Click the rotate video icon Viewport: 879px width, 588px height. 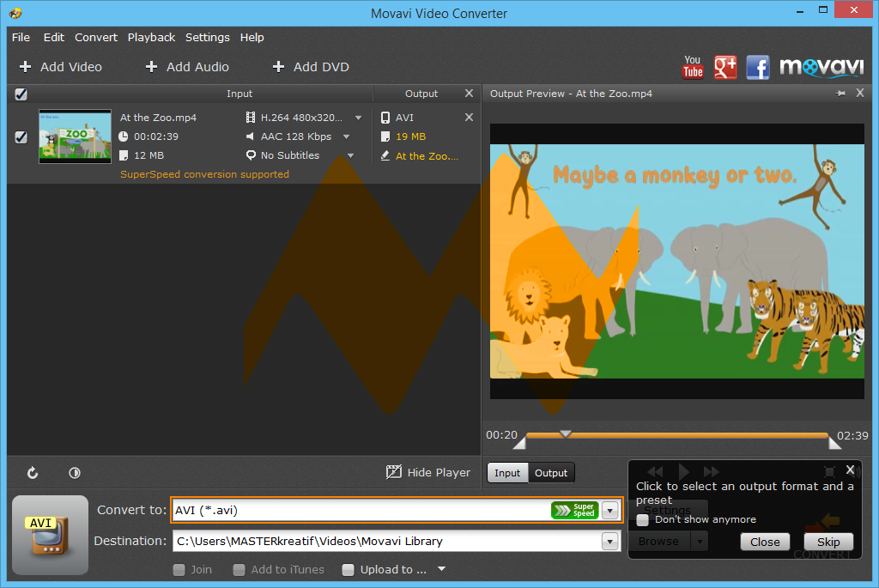pos(33,472)
